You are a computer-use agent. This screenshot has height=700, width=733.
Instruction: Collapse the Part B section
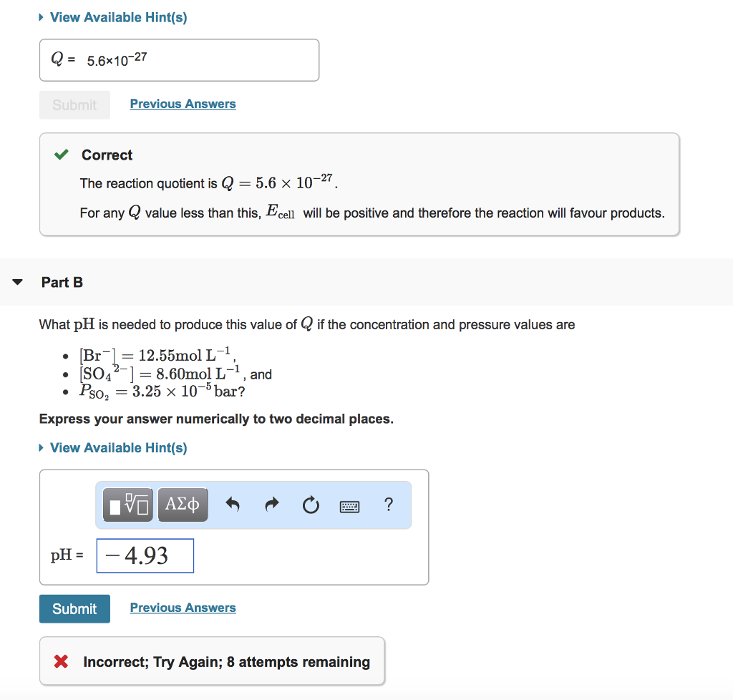(x=17, y=282)
